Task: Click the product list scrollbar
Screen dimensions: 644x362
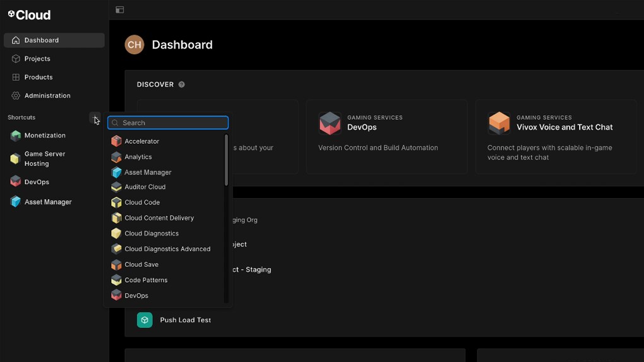Action: click(x=226, y=161)
